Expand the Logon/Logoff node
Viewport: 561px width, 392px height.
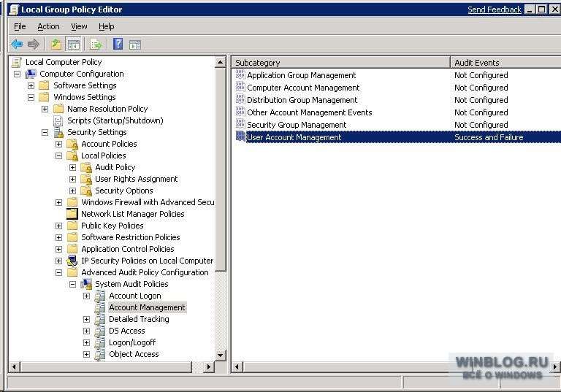pos(86,342)
